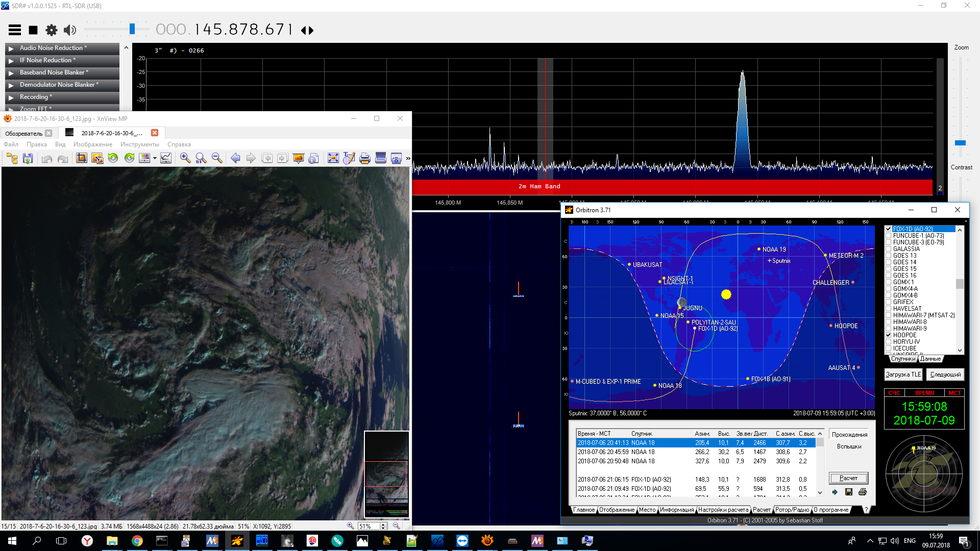Switch to Ротор/Радио tab in Orbitron
Screen dimensions: 980x551
pyautogui.click(x=792, y=510)
